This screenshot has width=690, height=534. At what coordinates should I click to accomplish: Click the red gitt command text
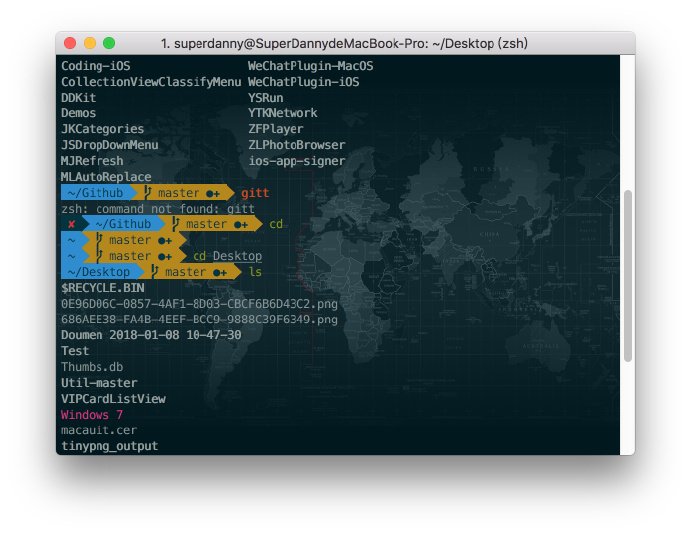tap(255, 193)
